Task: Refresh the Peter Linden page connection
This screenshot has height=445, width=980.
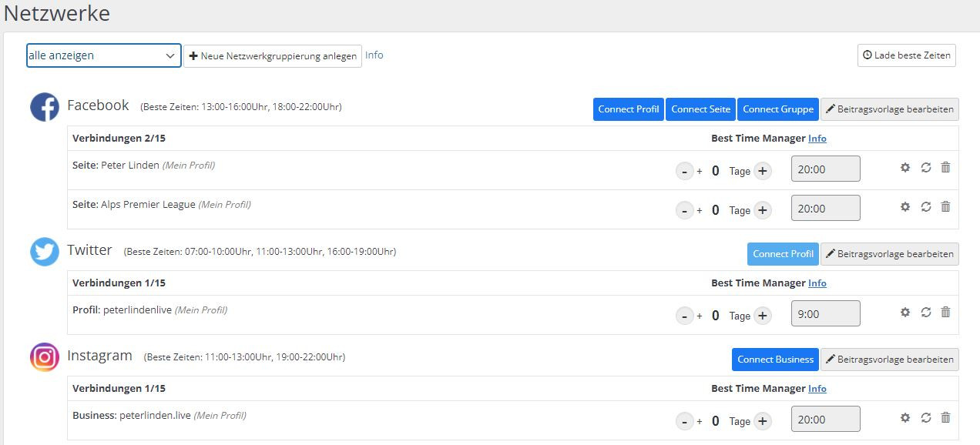Action: click(x=926, y=167)
